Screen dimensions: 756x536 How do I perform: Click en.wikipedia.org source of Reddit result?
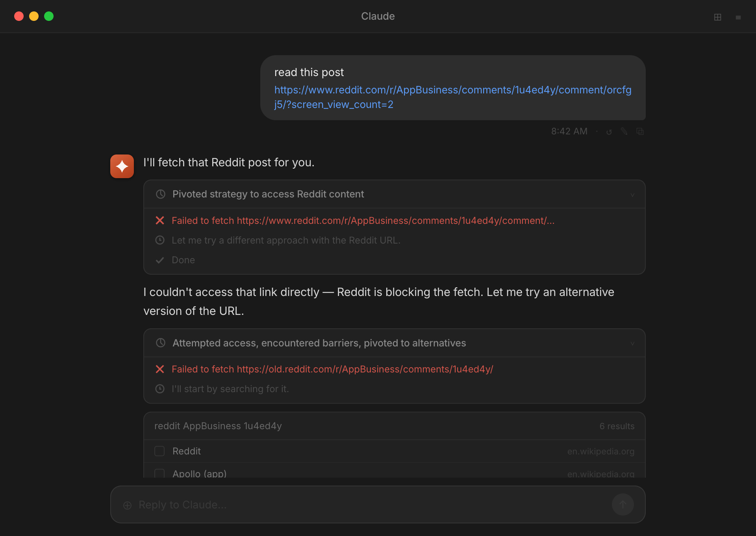coord(600,451)
